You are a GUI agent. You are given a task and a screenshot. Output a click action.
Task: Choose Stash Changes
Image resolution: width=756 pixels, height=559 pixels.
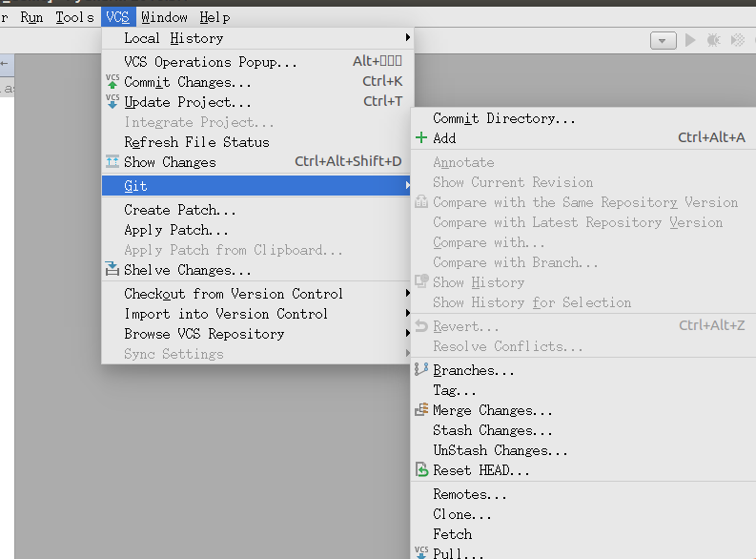tap(583, 430)
